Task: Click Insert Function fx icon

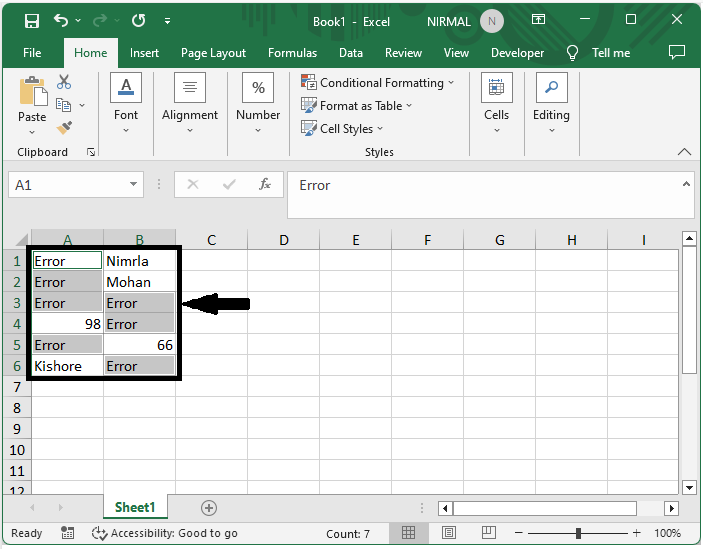Action: tap(265, 184)
